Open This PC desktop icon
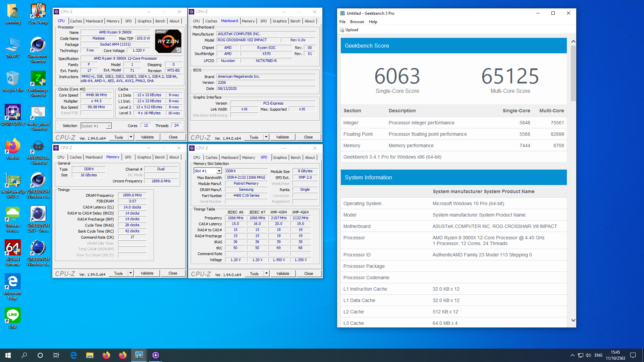644x362 pixels. [x=13, y=48]
